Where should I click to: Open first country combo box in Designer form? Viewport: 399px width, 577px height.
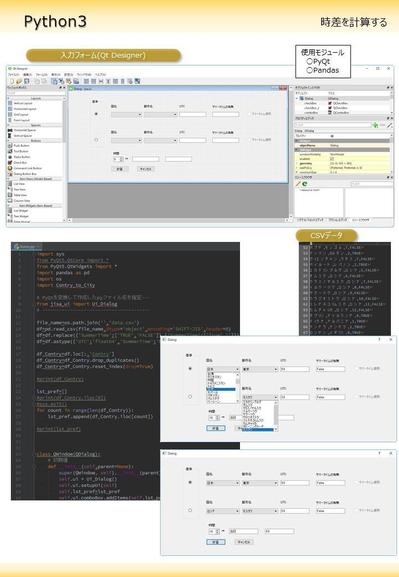(126, 114)
